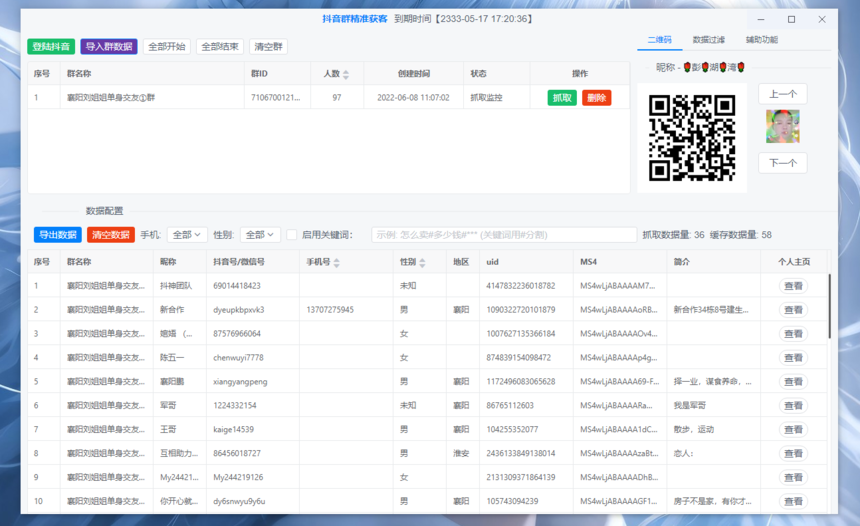Close the 抖音群精准获客 window
Viewport: 860px width, 526px height.
pyautogui.click(x=822, y=19)
